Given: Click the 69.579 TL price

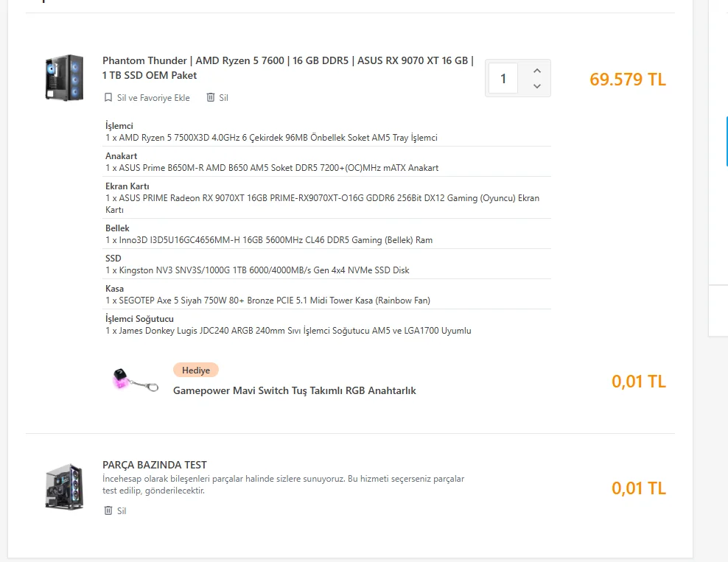Looking at the screenshot, I should [628, 80].
